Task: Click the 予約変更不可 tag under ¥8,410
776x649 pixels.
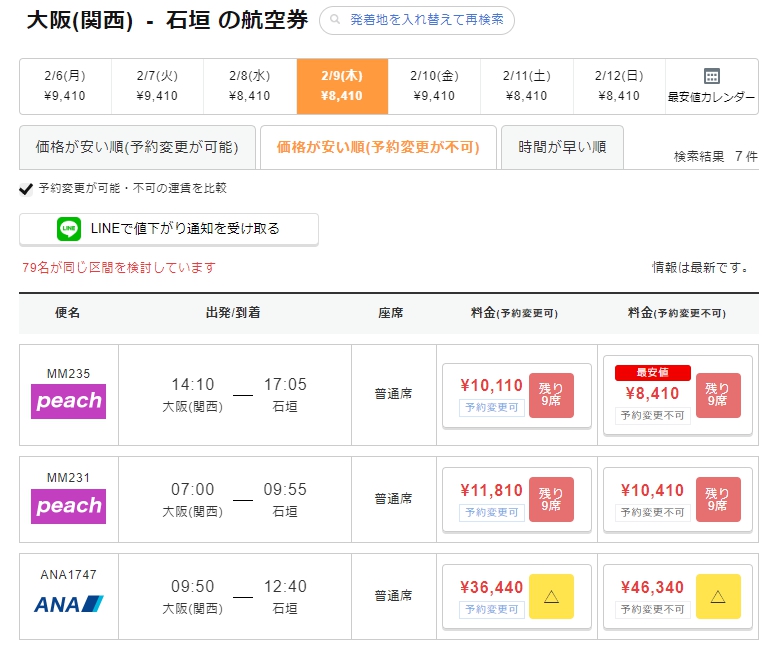Action: 653,415
